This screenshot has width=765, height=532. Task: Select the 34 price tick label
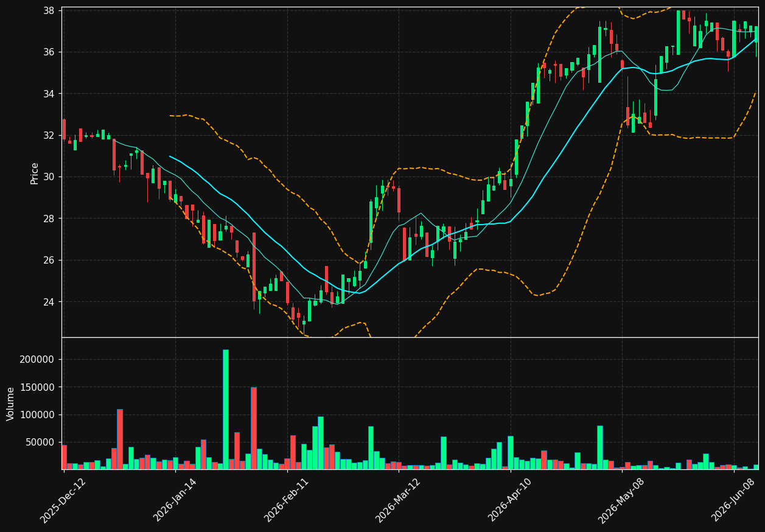point(50,94)
